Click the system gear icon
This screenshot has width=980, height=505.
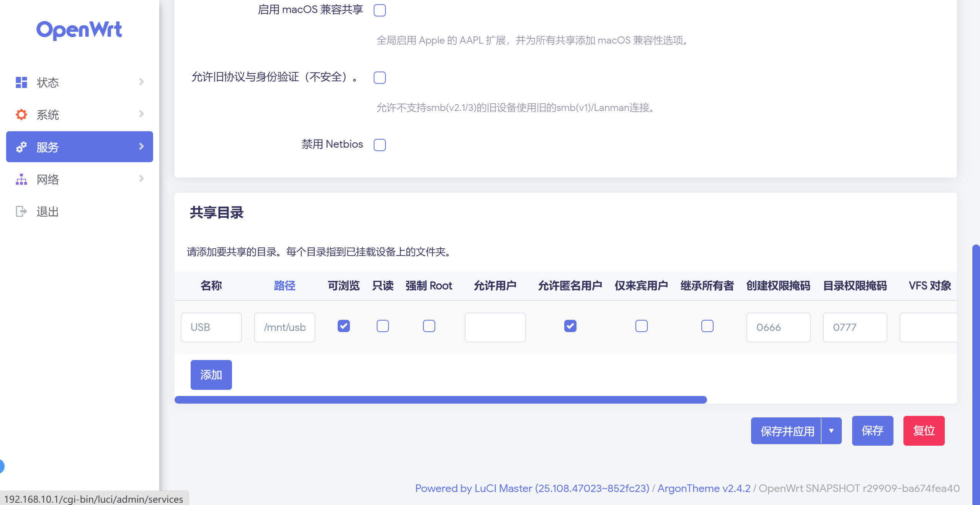click(21, 114)
